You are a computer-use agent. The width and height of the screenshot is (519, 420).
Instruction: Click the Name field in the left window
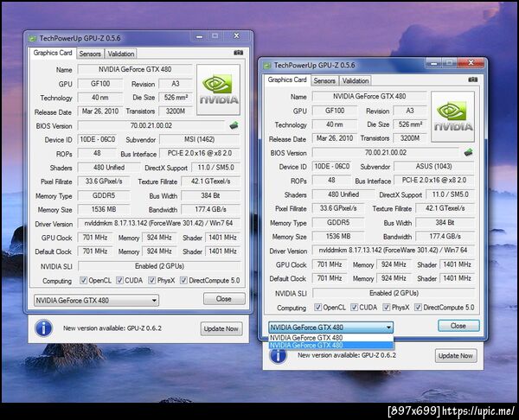(135, 69)
